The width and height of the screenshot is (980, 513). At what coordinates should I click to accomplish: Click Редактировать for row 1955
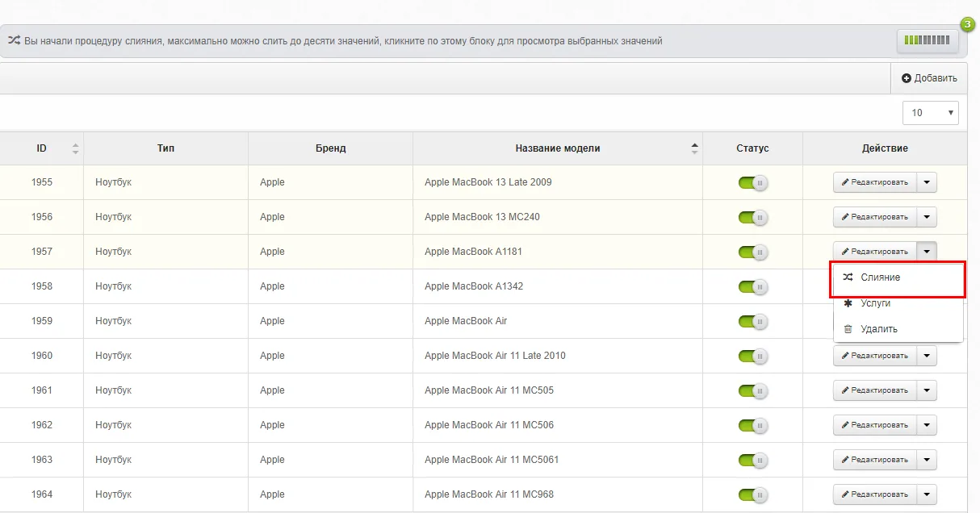(875, 182)
